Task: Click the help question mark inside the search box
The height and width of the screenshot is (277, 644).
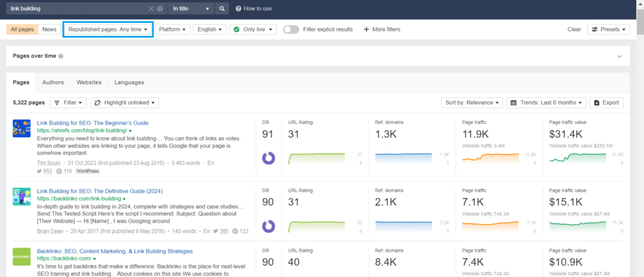Action: click(x=160, y=9)
